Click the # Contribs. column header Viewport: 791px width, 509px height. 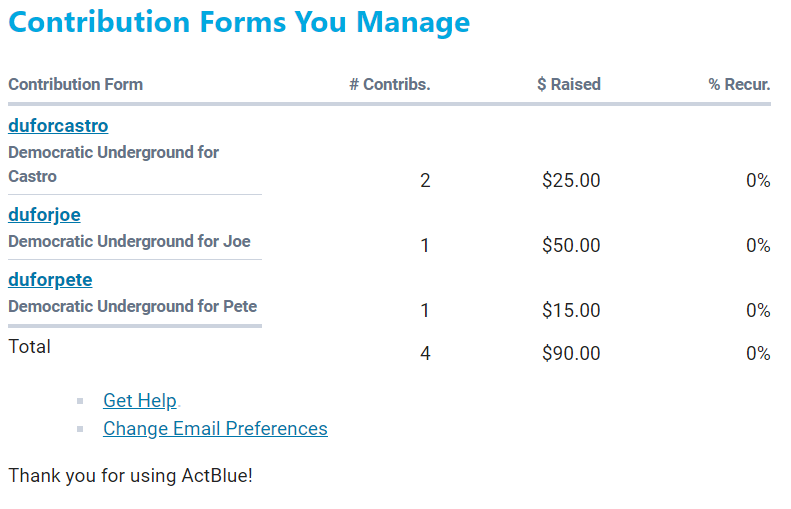(x=389, y=85)
